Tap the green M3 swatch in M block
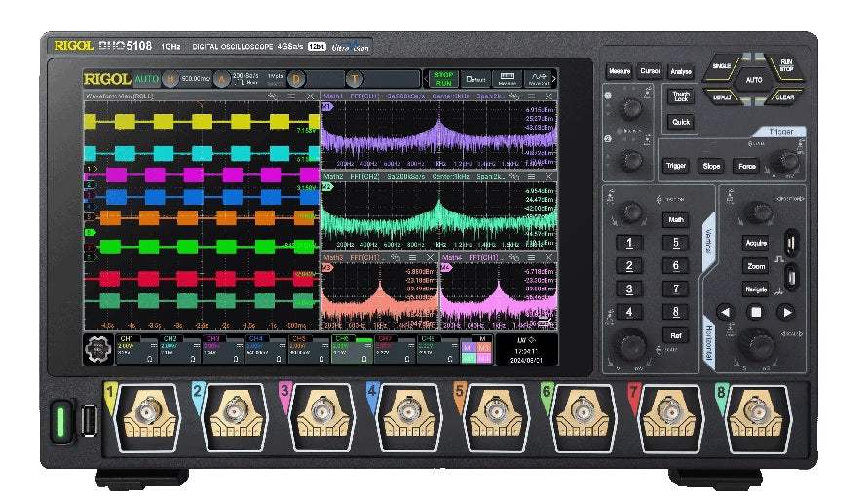 469,358
